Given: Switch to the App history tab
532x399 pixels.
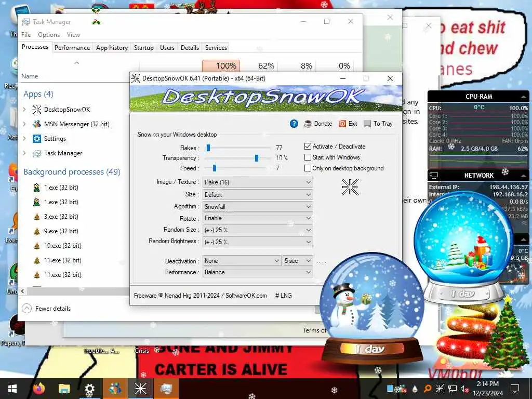Looking at the screenshot, I should [x=112, y=47].
